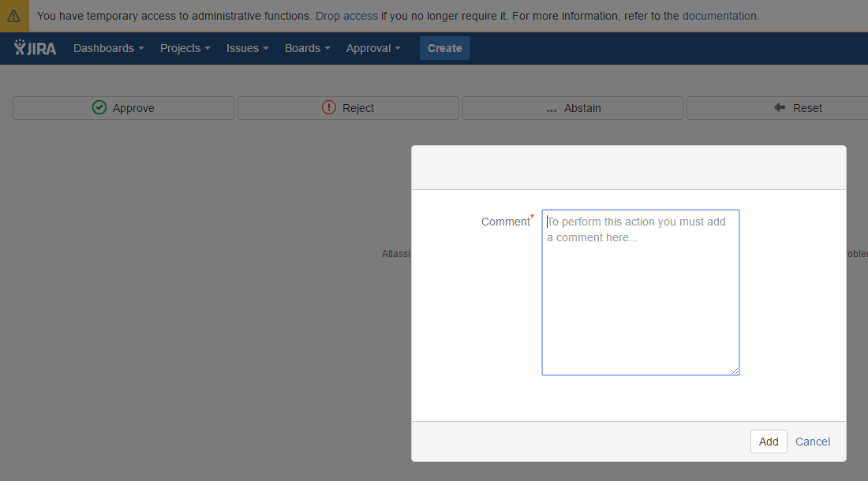The height and width of the screenshot is (481, 868).
Task: Focus the Comment text area
Action: coord(640,300)
